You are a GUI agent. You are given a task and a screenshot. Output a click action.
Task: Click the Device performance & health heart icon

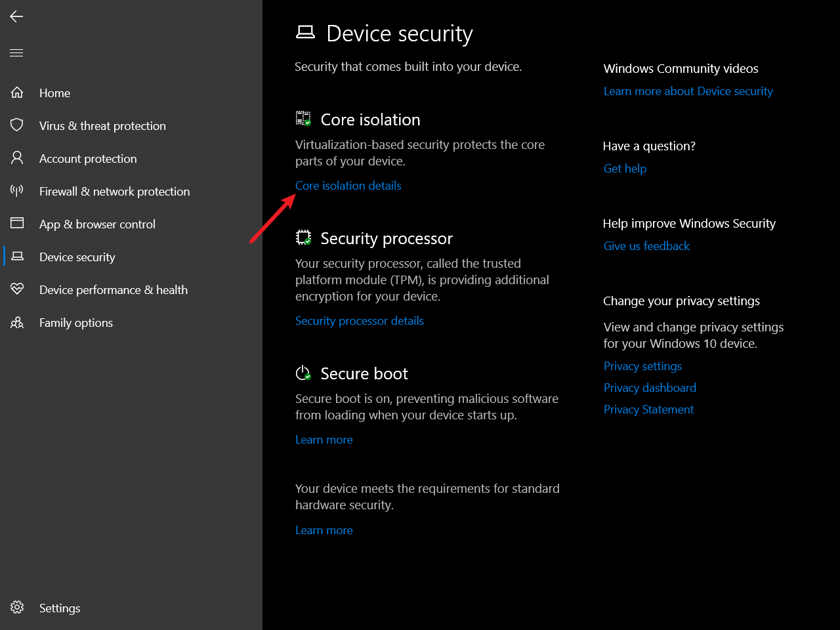[x=17, y=289]
